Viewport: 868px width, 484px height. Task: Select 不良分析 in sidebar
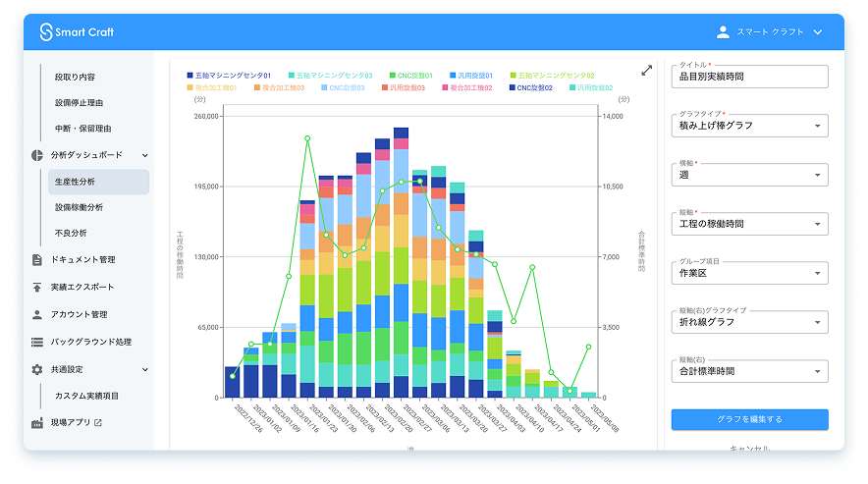71,233
